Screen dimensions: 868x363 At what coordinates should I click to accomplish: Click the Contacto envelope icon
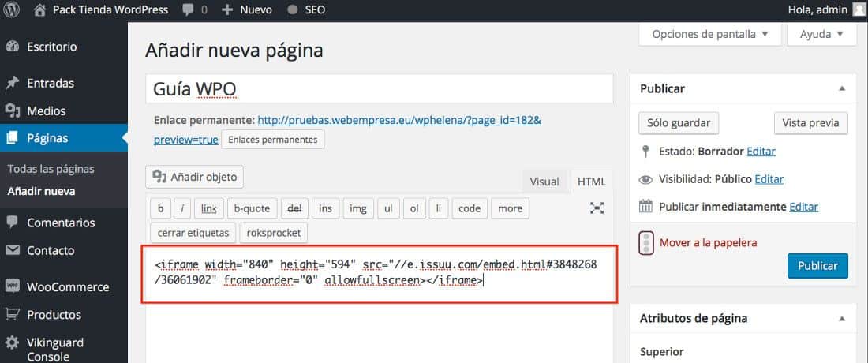coord(12,251)
